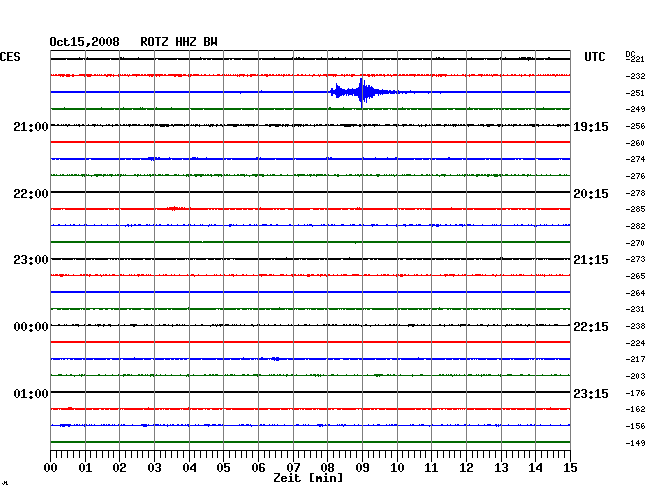
Task: Click the station label ROTZ HHZ BW
Action: coord(179,42)
